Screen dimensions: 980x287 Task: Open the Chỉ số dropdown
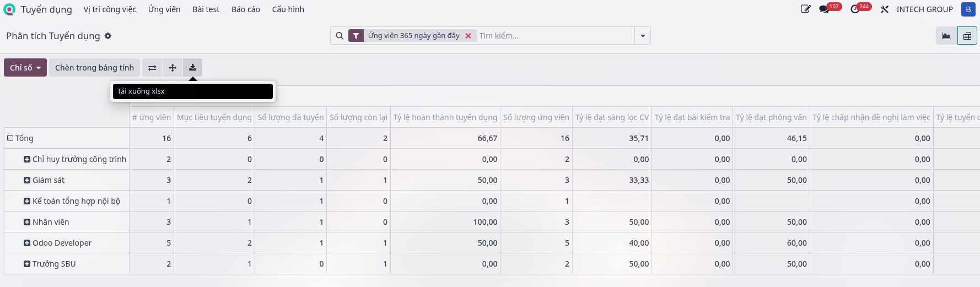[x=25, y=68]
